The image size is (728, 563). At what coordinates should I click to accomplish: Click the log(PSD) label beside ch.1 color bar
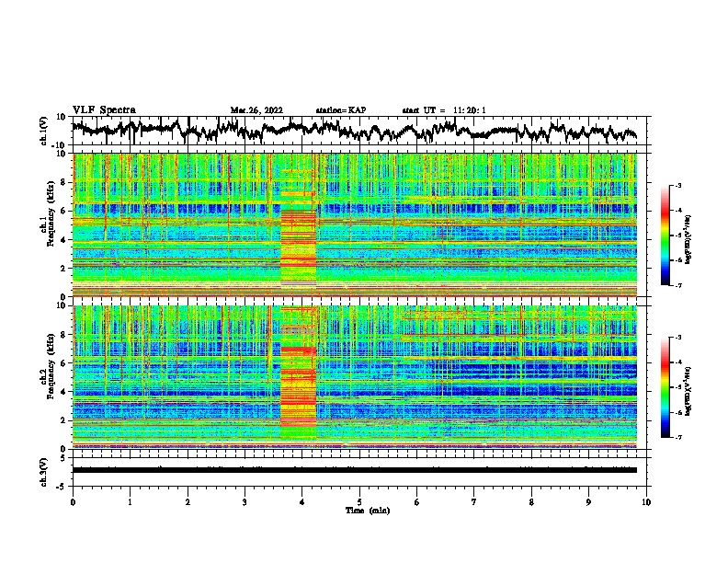tap(688, 239)
